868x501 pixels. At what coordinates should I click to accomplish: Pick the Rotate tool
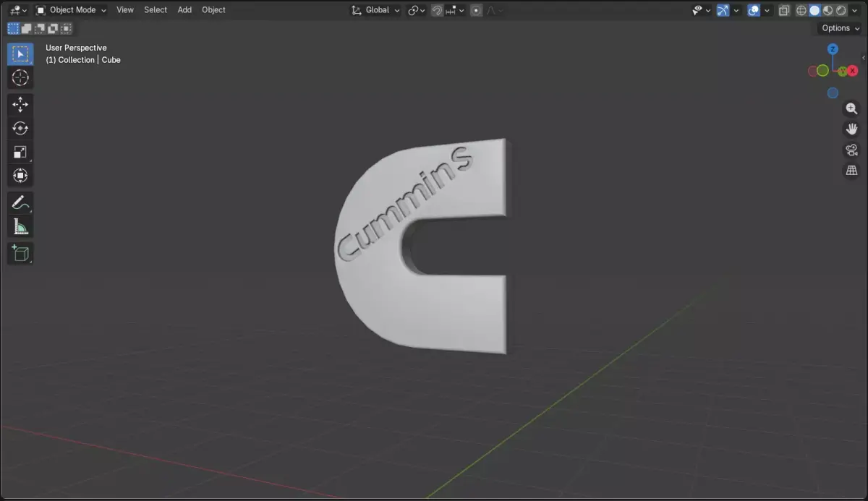(20, 129)
